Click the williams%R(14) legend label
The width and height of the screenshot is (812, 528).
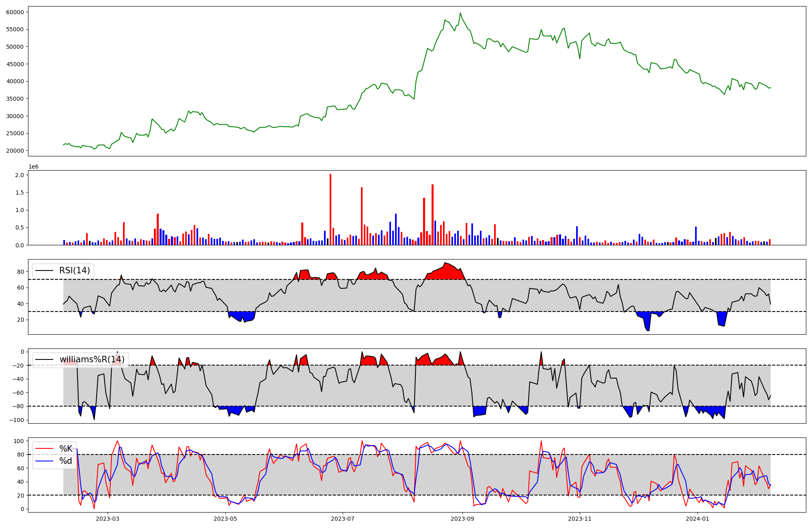pos(92,359)
